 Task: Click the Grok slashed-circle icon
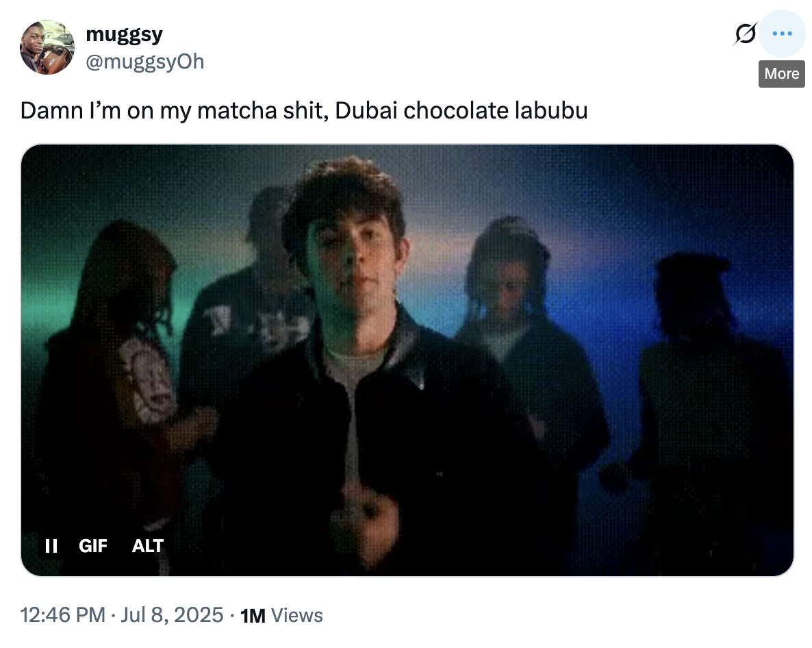(745, 34)
